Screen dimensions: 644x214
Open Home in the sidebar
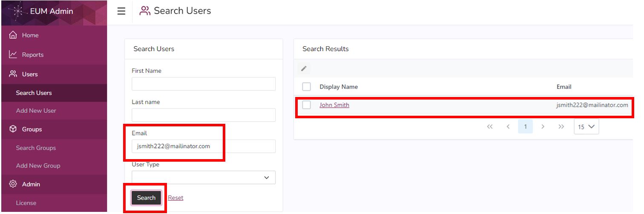coord(54,35)
